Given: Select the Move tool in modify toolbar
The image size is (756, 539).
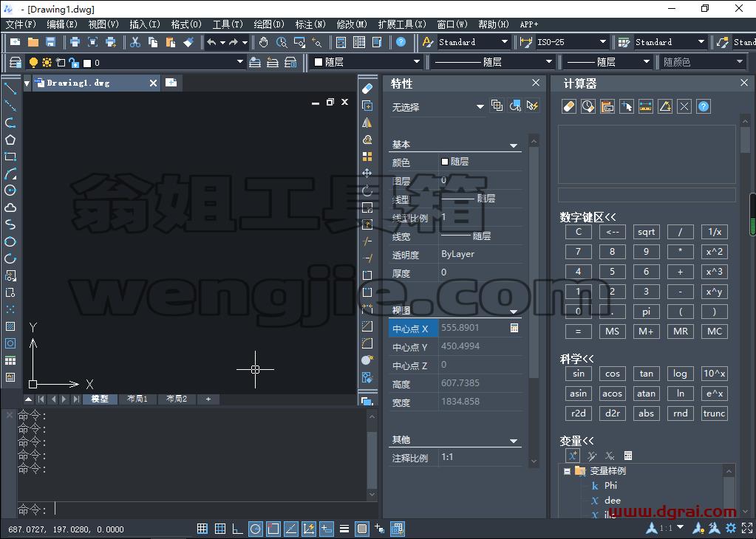Looking at the screenshot, I should (367, 173).
